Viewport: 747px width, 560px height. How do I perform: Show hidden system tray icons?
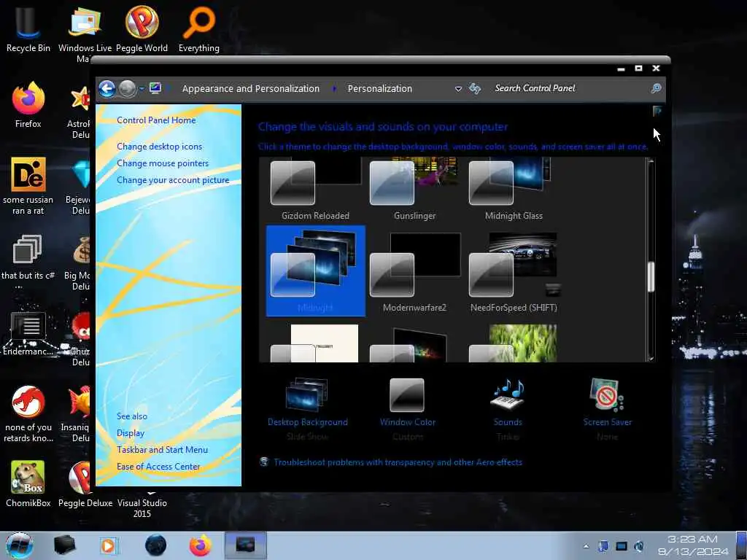point(586,546)
